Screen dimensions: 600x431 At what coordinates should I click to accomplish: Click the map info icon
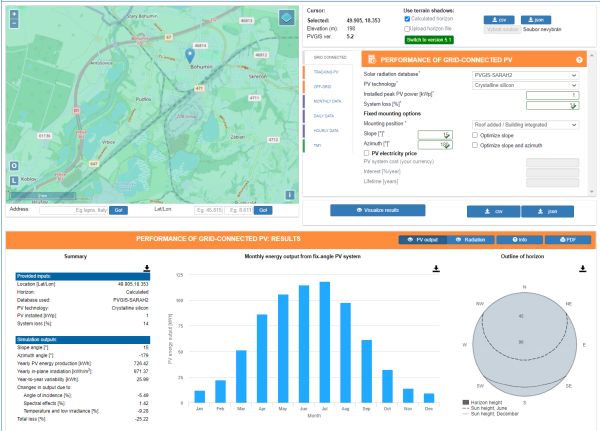click(x=290, y=195)
